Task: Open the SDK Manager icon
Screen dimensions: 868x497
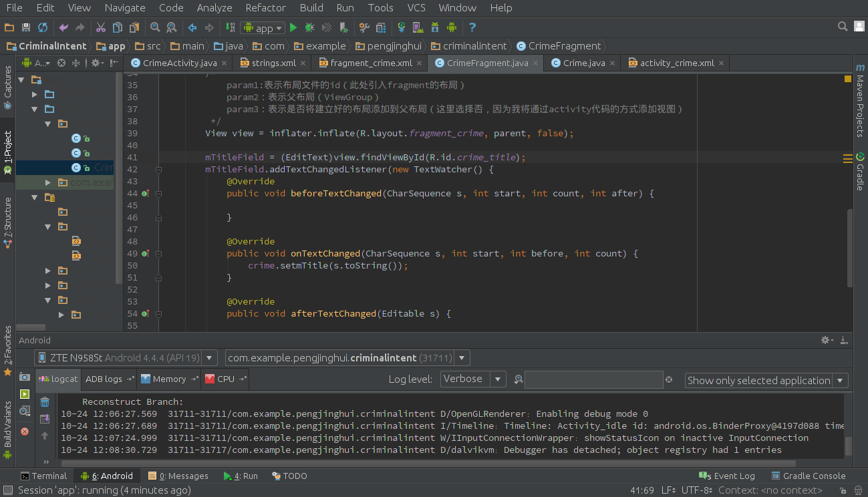Action: (435, 27)
